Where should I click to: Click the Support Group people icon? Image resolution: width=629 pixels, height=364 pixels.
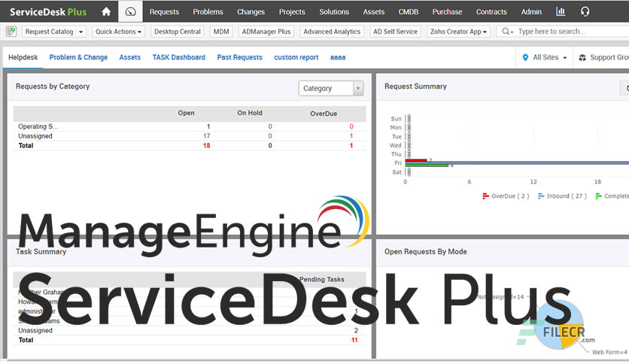coord(582,58)
